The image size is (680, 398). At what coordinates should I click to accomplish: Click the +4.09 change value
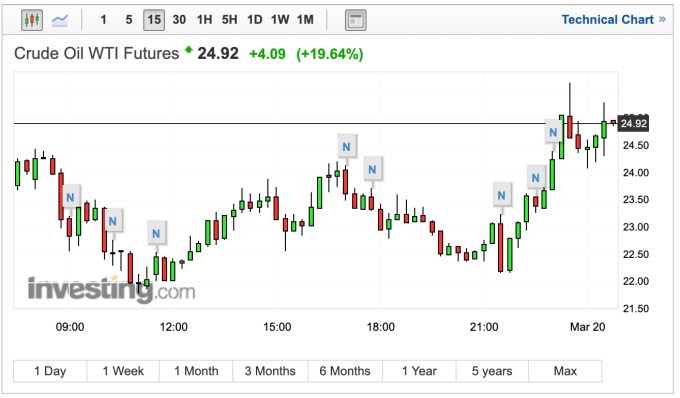[x=267, y=54]
